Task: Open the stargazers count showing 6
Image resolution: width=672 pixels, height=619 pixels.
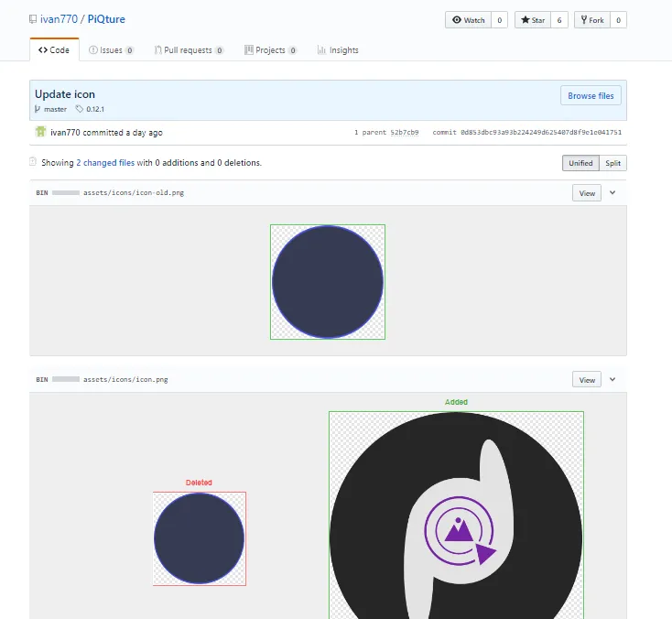Action: click(559, 20)
